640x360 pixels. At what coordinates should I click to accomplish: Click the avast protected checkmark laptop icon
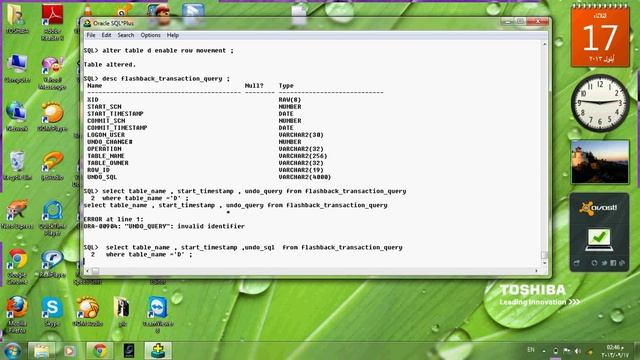599,240
